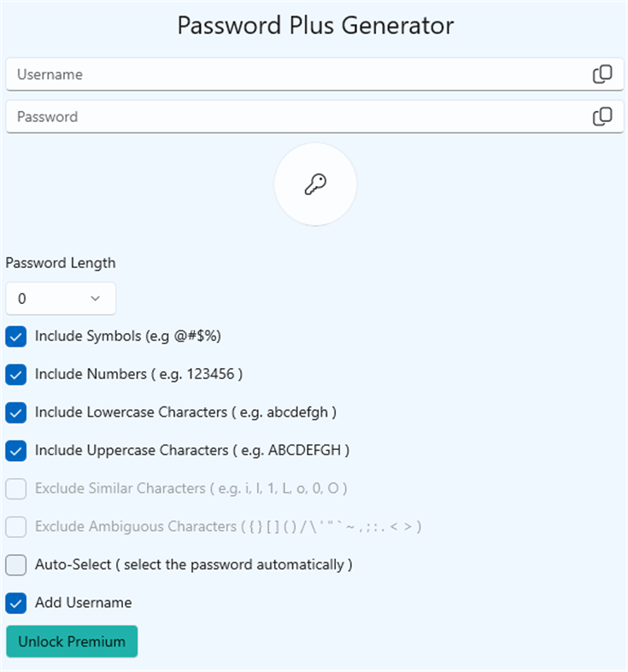The image size is (628, 672).
Task: Open the Password Length dropdown
Action: (x=60, y=298)
